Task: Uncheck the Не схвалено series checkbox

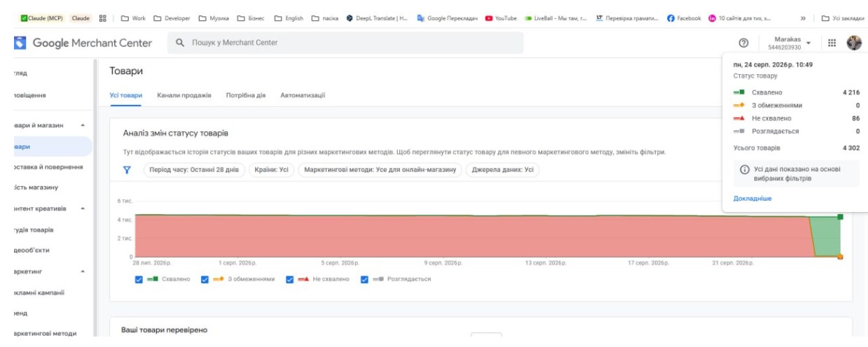Action: [289, 279]
